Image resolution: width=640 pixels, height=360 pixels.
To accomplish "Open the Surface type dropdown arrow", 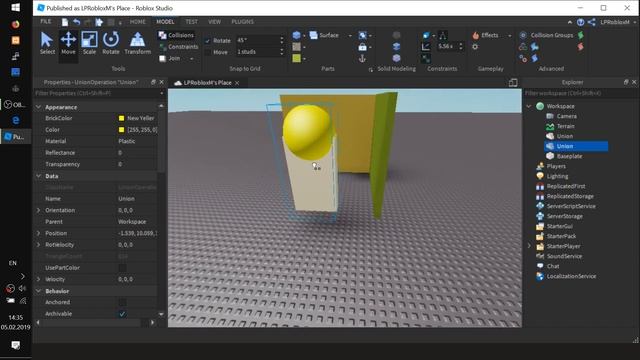I will 350,36.
